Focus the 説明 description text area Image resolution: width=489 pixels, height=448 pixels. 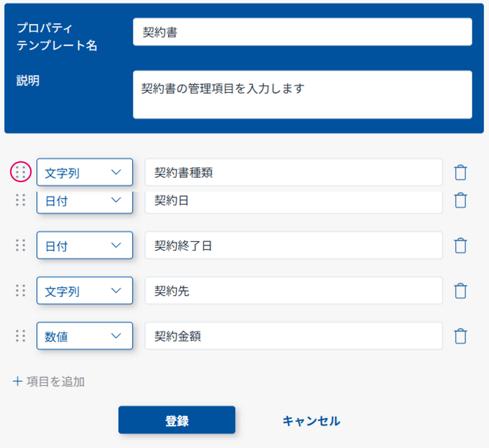[x=302, y=95]
